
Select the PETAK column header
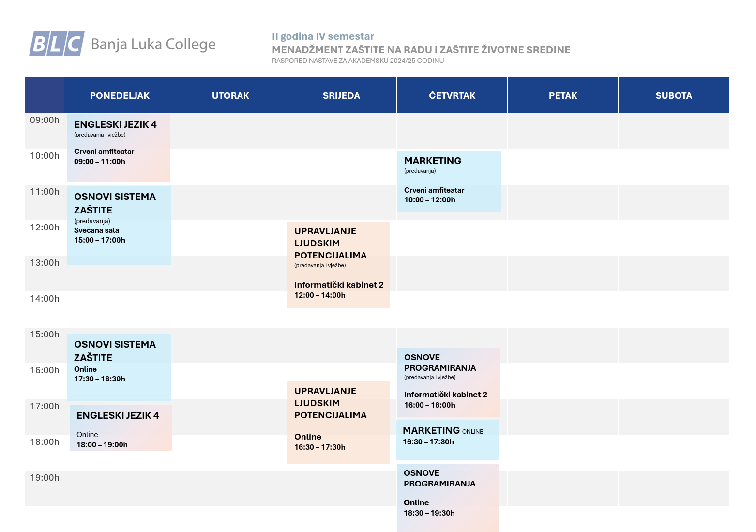563,95
